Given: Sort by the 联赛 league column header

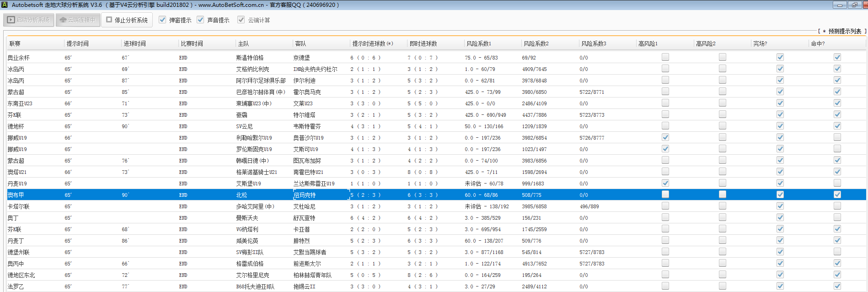Looking at the screenshot, I should [15, 44].
